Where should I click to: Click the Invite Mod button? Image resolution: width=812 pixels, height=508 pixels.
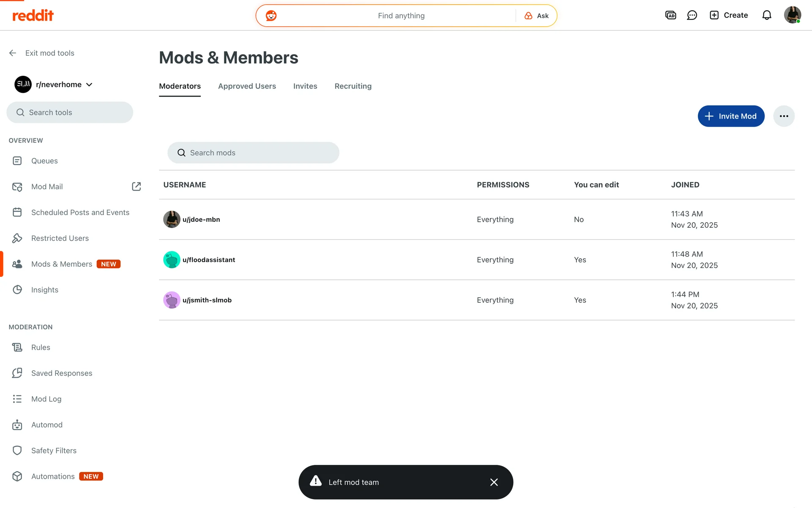(x=731, y=116)
